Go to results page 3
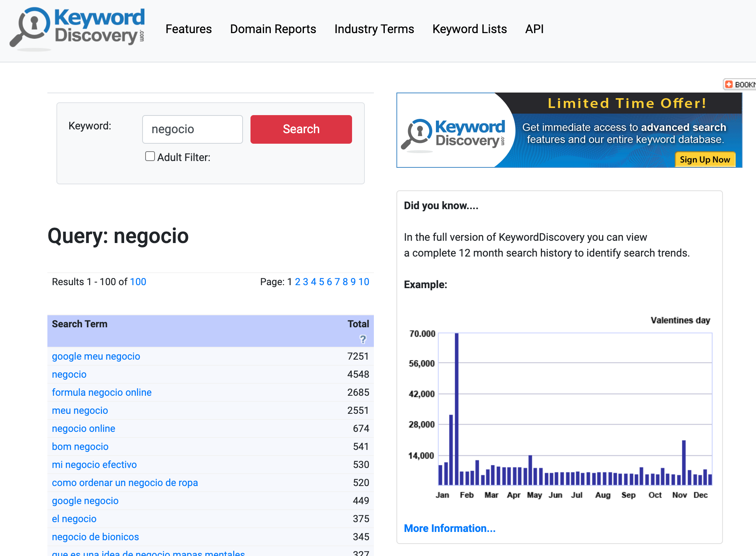The image size is (756, 556). click(305, 282)
